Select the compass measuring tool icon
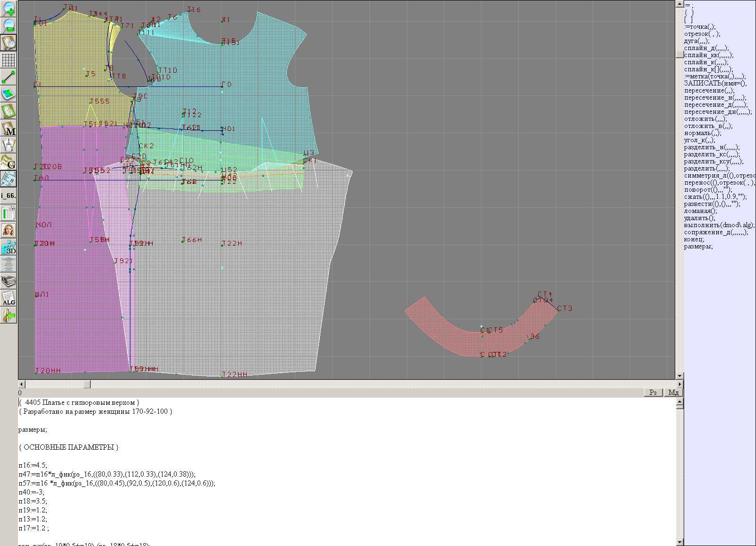The image size is (756, 546). [9, 145]
